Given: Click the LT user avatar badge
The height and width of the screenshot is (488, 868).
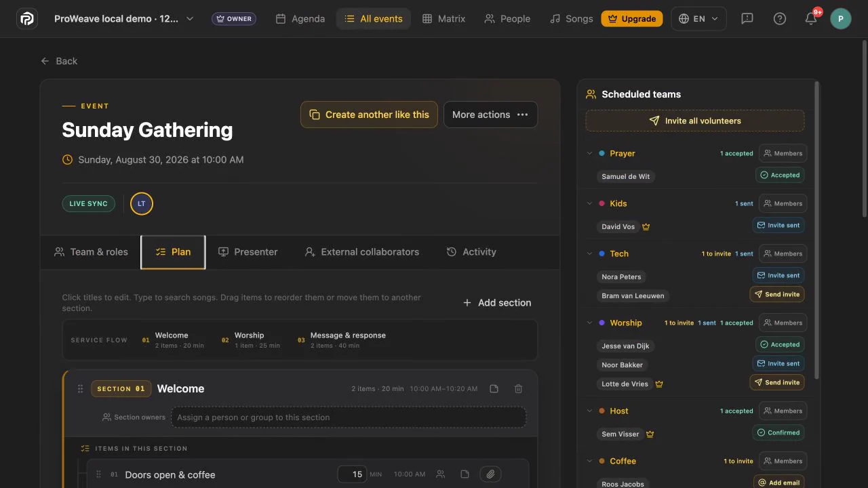Looking at the screenshot, I should (142, 203).
